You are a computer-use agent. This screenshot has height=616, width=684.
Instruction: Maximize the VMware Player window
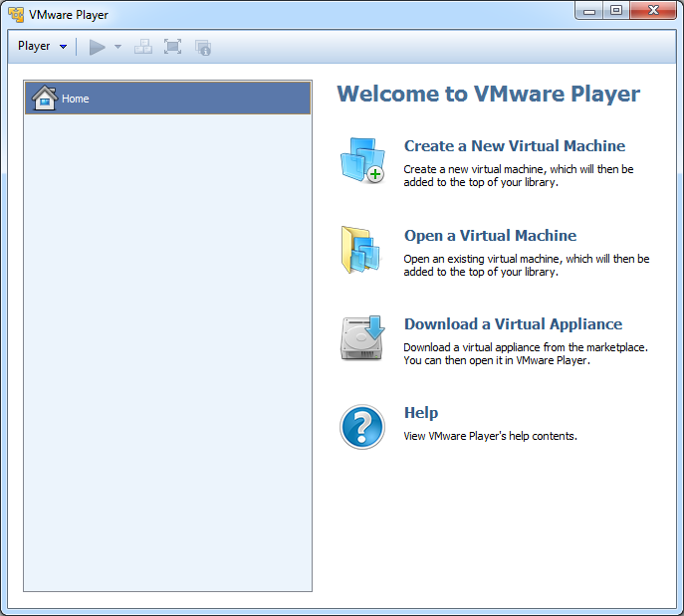click(x=616, y=11)
